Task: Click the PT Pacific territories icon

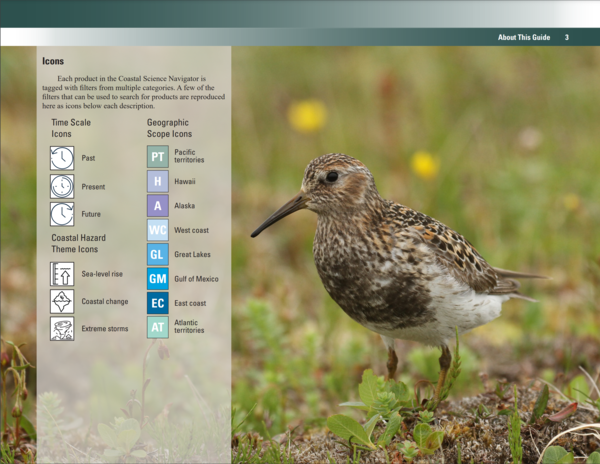Action: [158, 156]
